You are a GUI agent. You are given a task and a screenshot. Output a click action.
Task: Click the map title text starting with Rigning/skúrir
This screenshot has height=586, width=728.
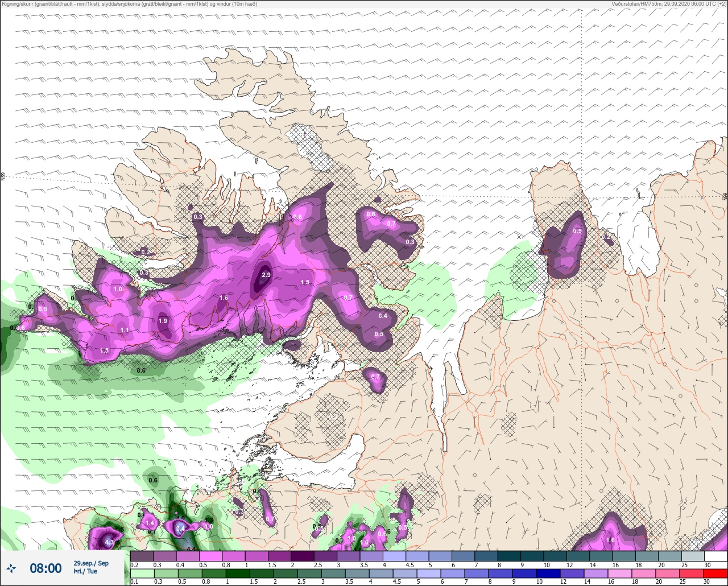(130, 4)
